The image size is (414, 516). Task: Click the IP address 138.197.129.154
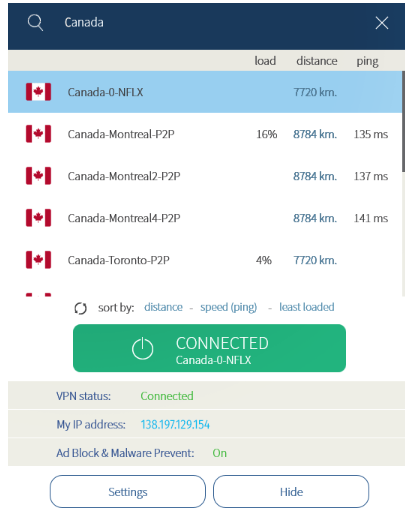click(x=175, y=424)
